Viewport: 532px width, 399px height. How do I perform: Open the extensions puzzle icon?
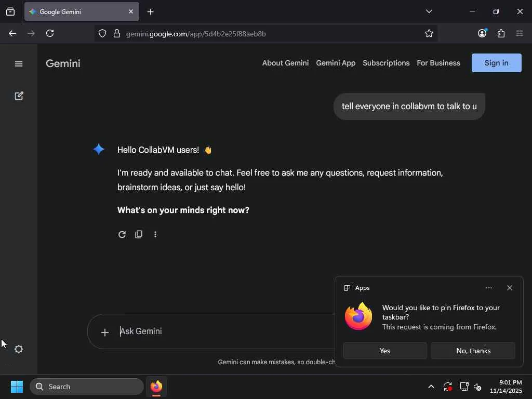point(501,33)
